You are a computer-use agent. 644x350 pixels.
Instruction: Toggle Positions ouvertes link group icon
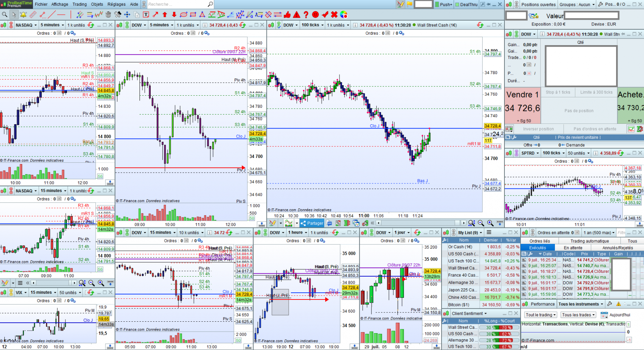(516, 5)
